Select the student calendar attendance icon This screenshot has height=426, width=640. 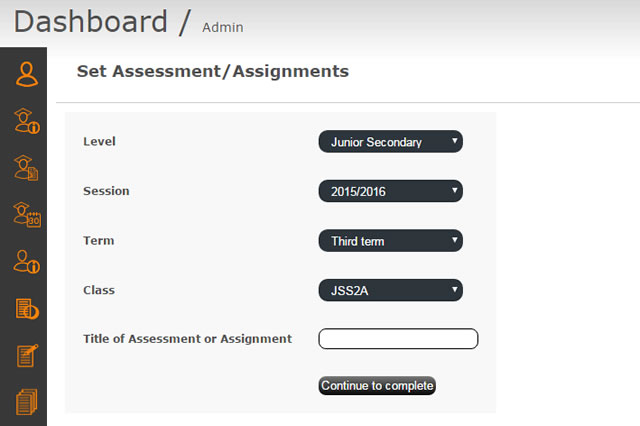(27, 215)
